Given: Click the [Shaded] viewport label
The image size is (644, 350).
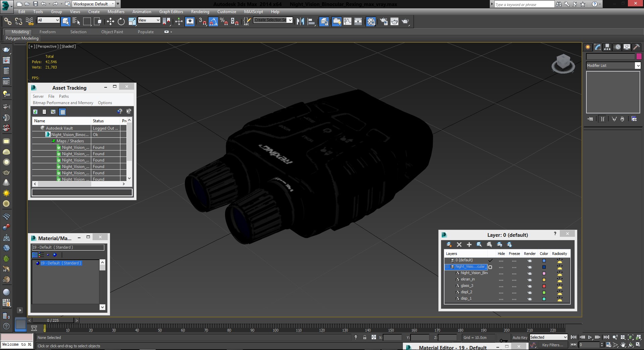Looking at the screenshot, I should [68, 46].
